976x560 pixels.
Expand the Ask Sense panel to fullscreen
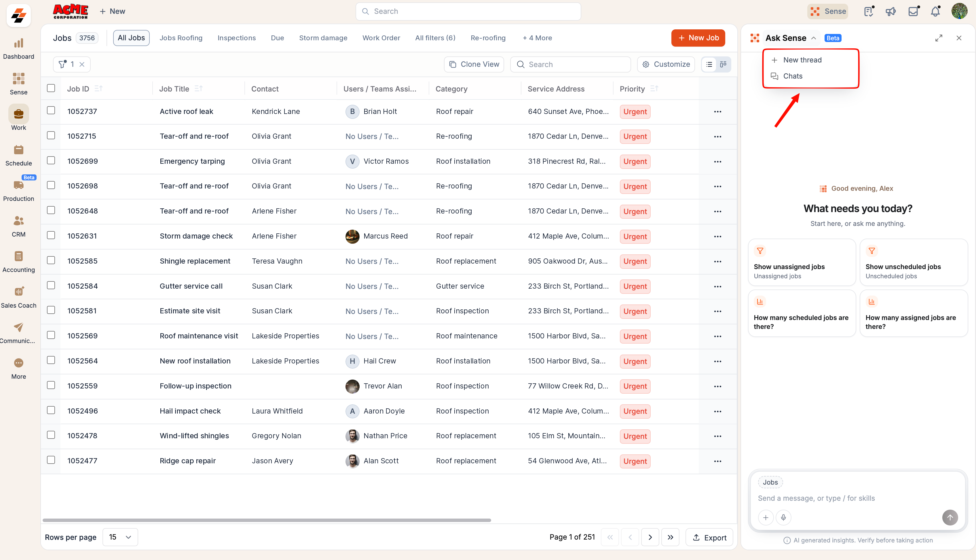tap(939, 38)
